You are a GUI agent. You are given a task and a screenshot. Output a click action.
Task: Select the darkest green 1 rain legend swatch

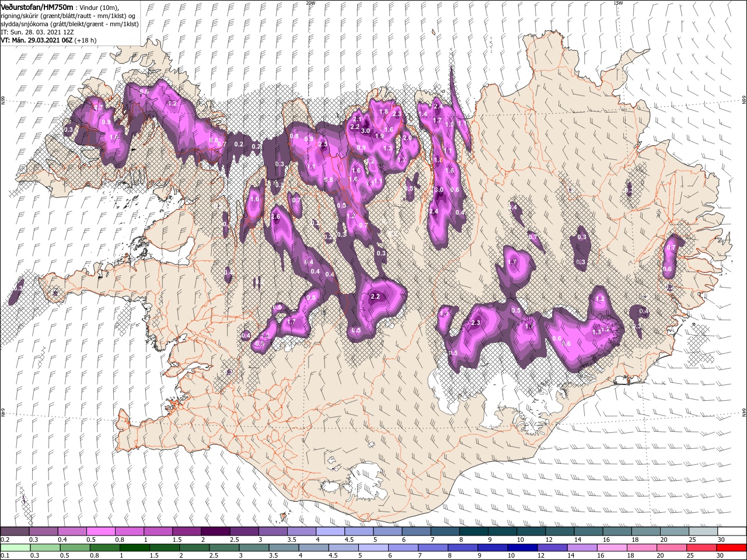pyautogui.click(x=134, y=548)
